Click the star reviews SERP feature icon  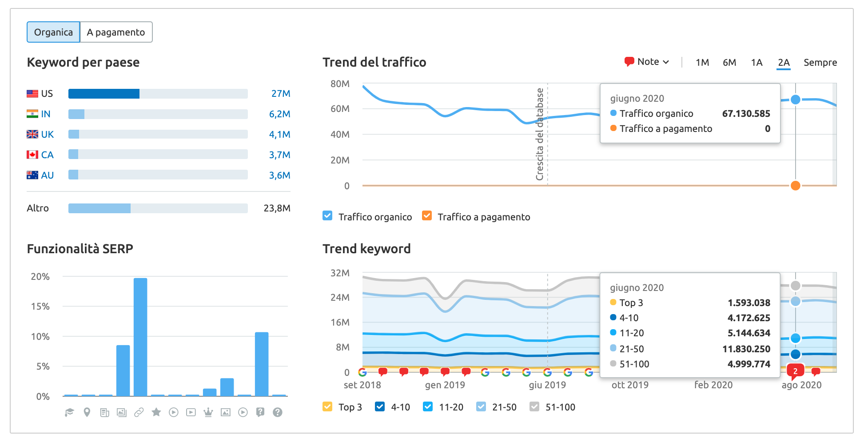point(156,413)
